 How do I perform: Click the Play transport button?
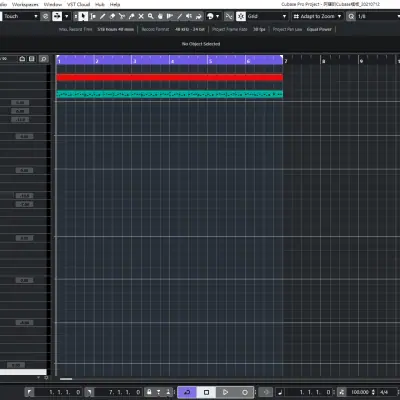[225, 392]
